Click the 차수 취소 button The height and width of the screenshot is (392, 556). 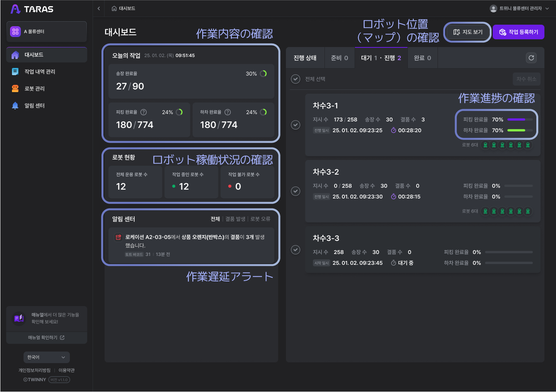(x=527, y=79)
